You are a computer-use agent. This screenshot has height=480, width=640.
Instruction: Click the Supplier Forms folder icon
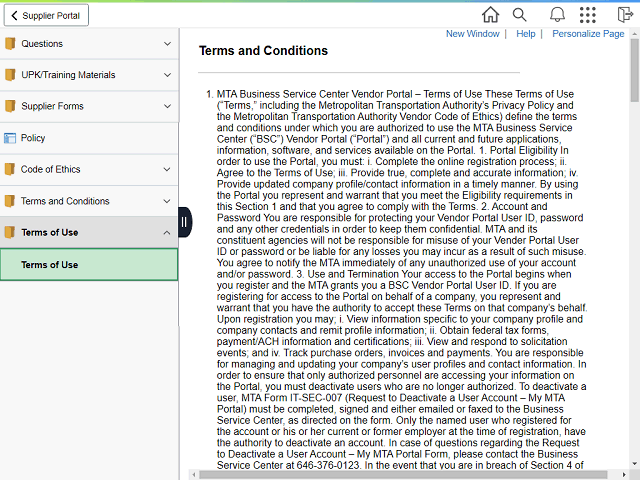pyautogui.click(x=10, y=106)
